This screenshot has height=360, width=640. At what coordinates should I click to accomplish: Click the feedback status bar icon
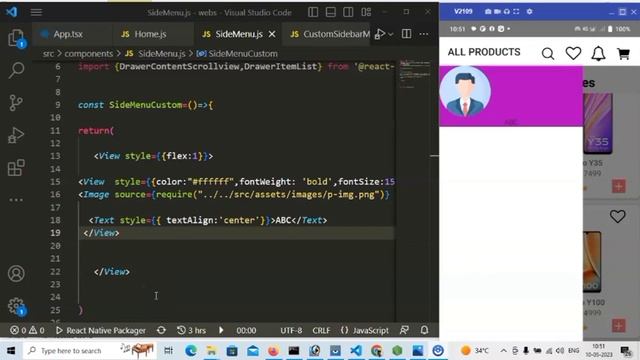[x=404, y=330]
